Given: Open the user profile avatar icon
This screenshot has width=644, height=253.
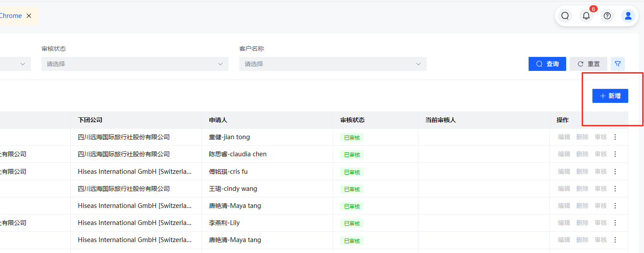Looking at the screenshot, I should [628, 16].
